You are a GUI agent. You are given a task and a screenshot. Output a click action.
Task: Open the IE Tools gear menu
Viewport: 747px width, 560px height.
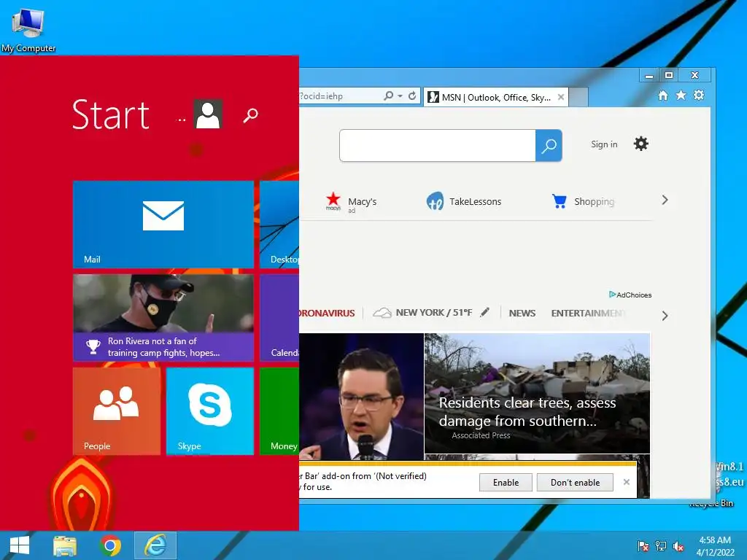coord(699,96)
